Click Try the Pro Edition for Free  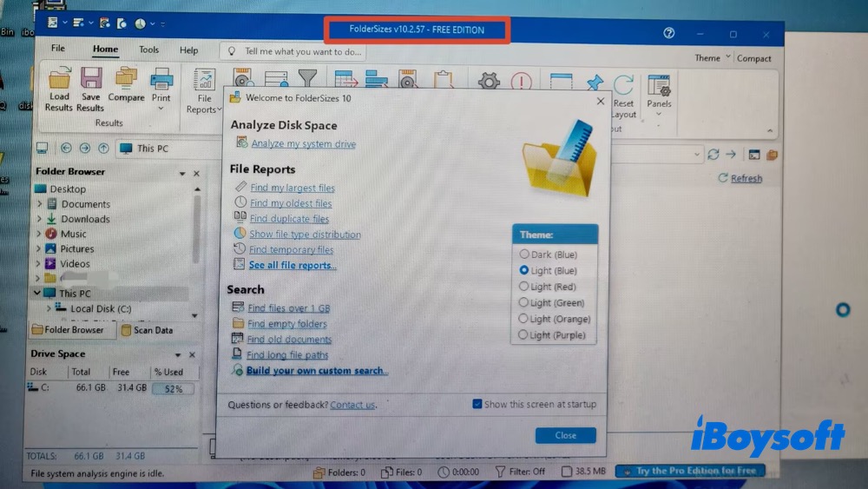(691, 471)
